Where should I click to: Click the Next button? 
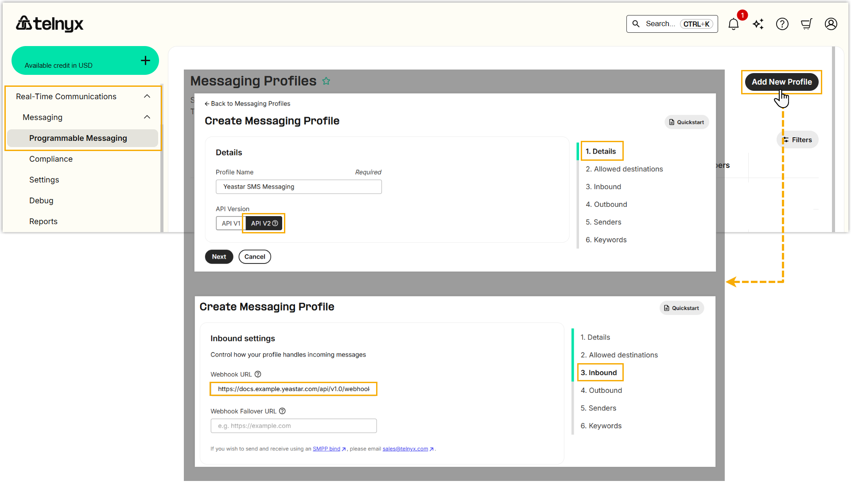point(219,257)
